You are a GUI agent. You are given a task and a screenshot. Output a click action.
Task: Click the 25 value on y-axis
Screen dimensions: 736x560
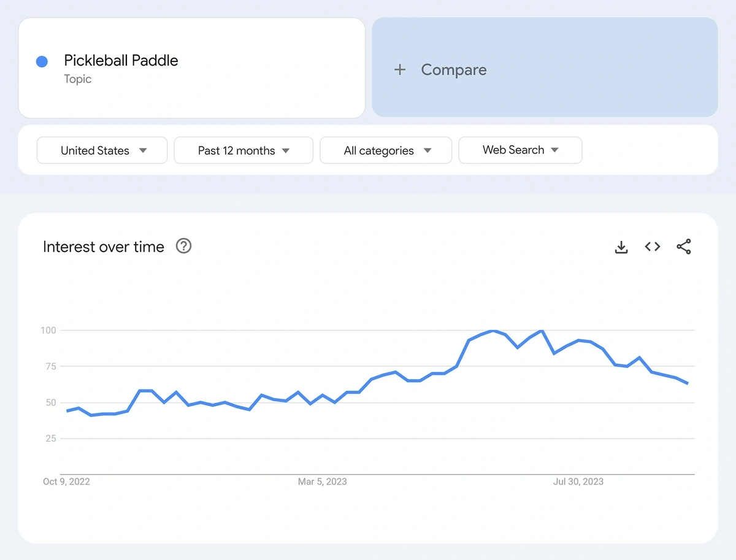click(x=51, y=439)
